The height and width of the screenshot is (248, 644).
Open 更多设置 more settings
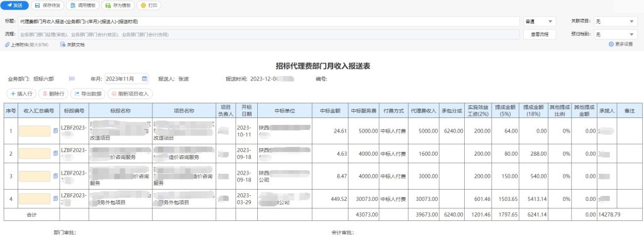coord(621,45)
